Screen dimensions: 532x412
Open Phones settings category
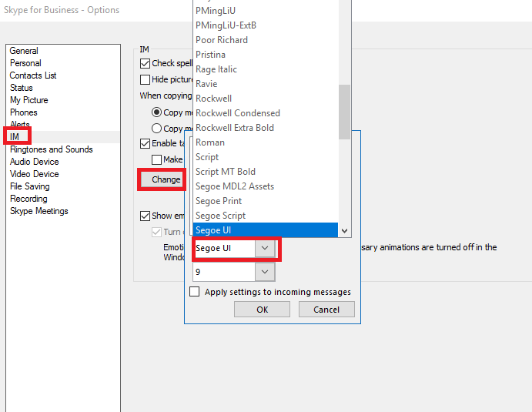(x=23, y=112)
